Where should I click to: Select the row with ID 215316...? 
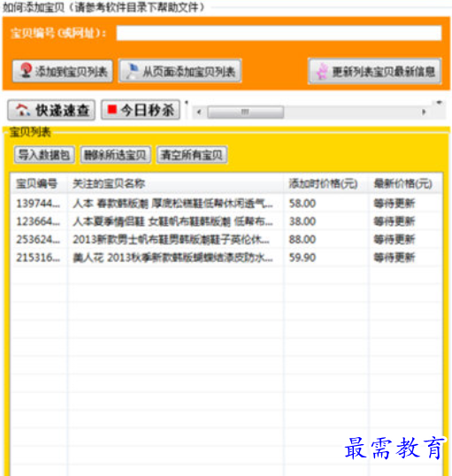click(x=226, y=257)
